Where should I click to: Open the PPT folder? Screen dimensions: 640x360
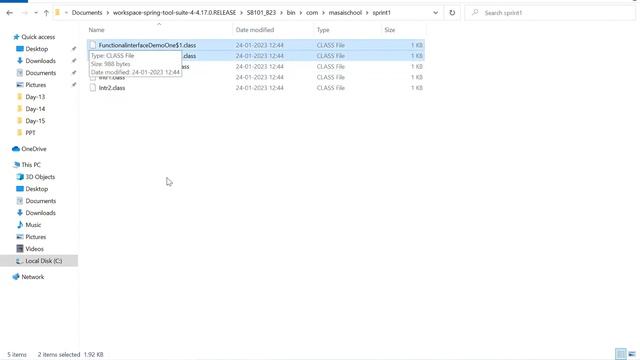pos(30,133)
